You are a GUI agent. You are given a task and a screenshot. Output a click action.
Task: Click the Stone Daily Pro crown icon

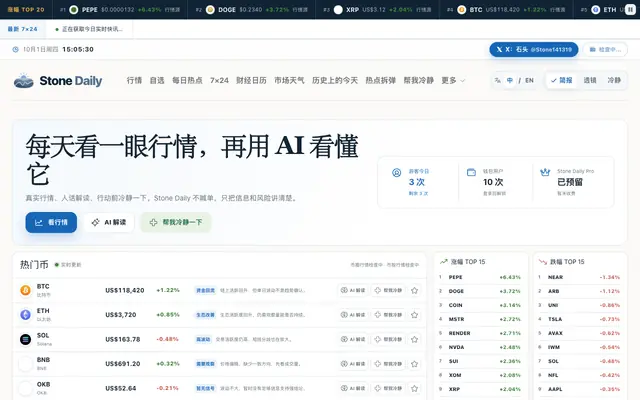click(545, 172)
